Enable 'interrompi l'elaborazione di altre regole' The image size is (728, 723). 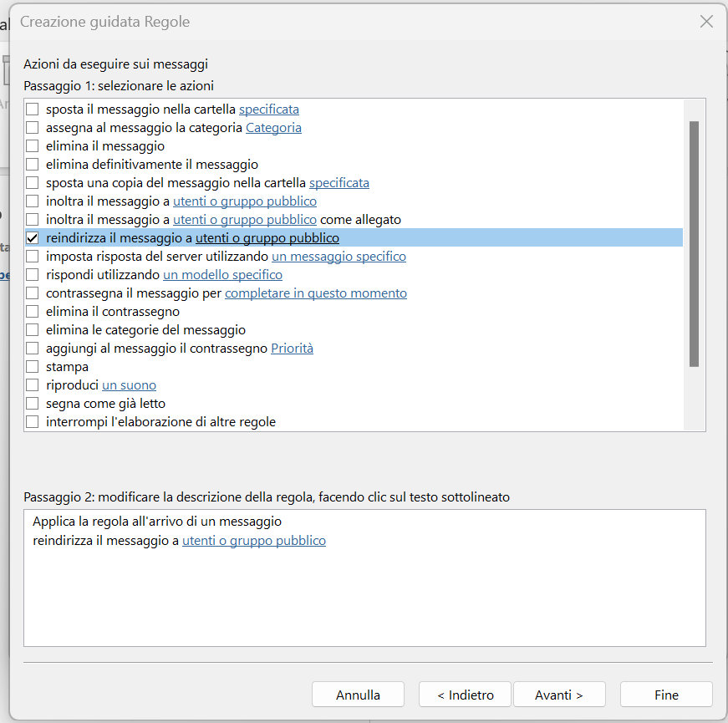(x=32, y=421)
